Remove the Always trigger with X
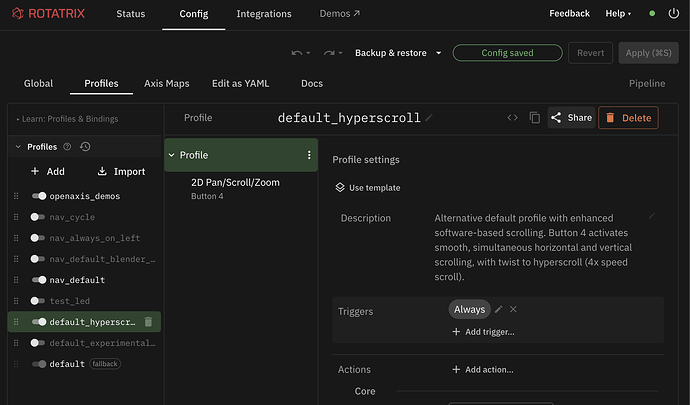Screen dimensions: 690x405 513,309
